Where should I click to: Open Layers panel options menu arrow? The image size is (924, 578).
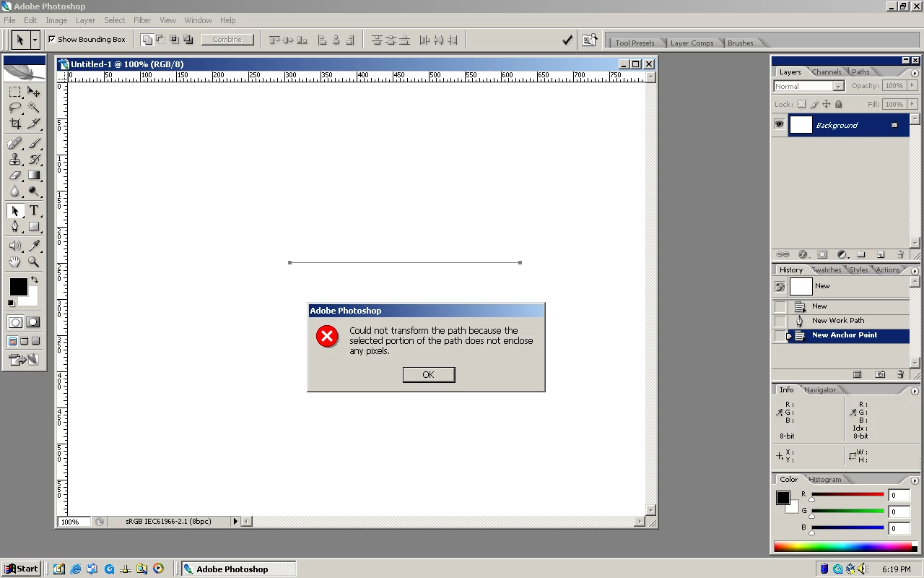coord(915,73)
